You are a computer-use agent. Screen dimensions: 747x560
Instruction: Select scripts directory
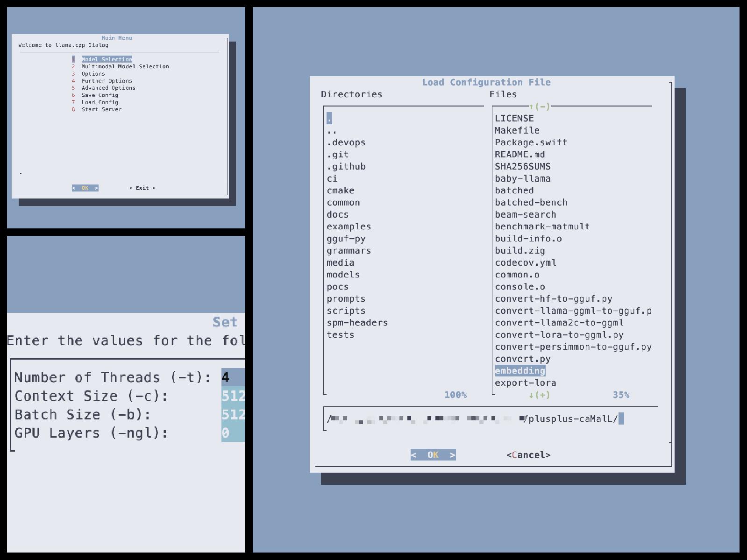pyautogui.click(x=346, y=311)
